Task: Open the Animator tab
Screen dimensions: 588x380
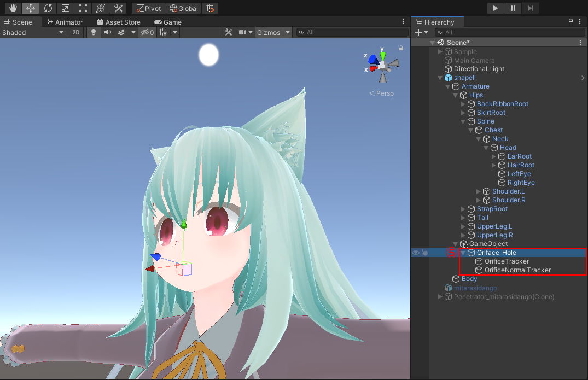Action: (66, 22)
